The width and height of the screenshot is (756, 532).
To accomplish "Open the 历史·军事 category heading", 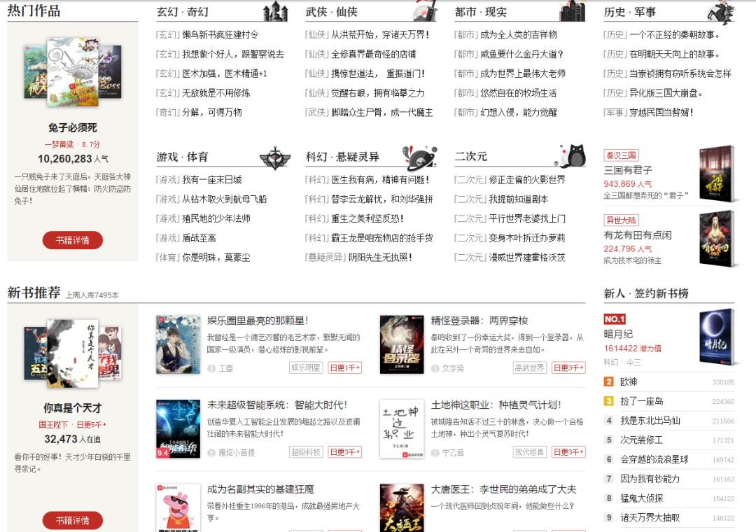I will (630, 12).
